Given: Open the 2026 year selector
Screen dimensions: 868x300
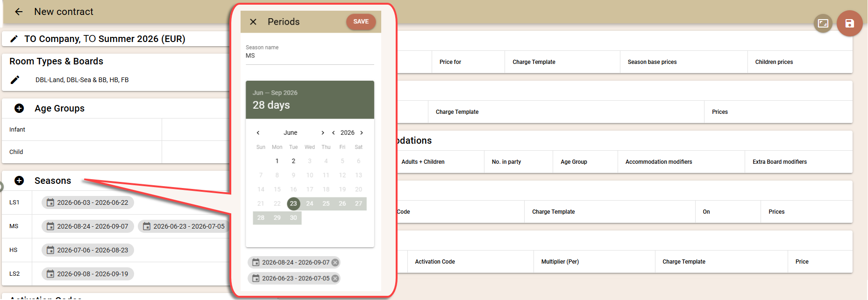Looking at the screenshot, I should pos(347,133).
